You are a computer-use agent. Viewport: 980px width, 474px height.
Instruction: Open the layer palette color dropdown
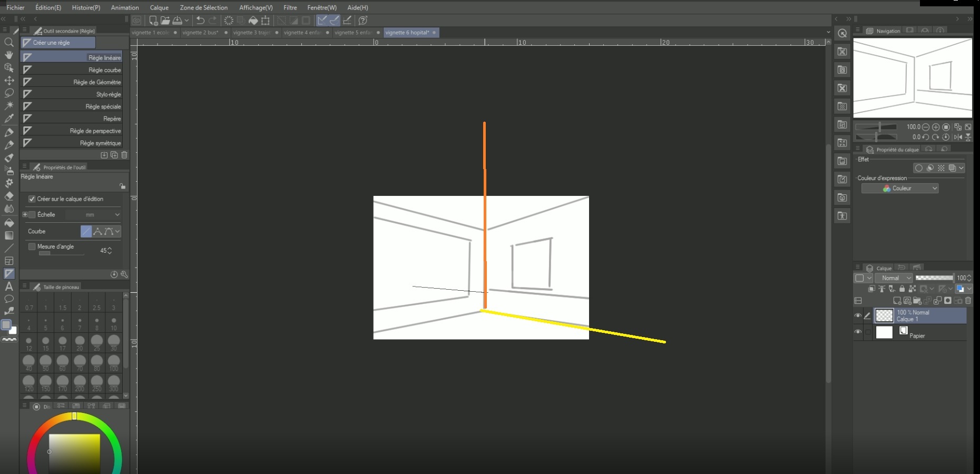tap(964, 289)
